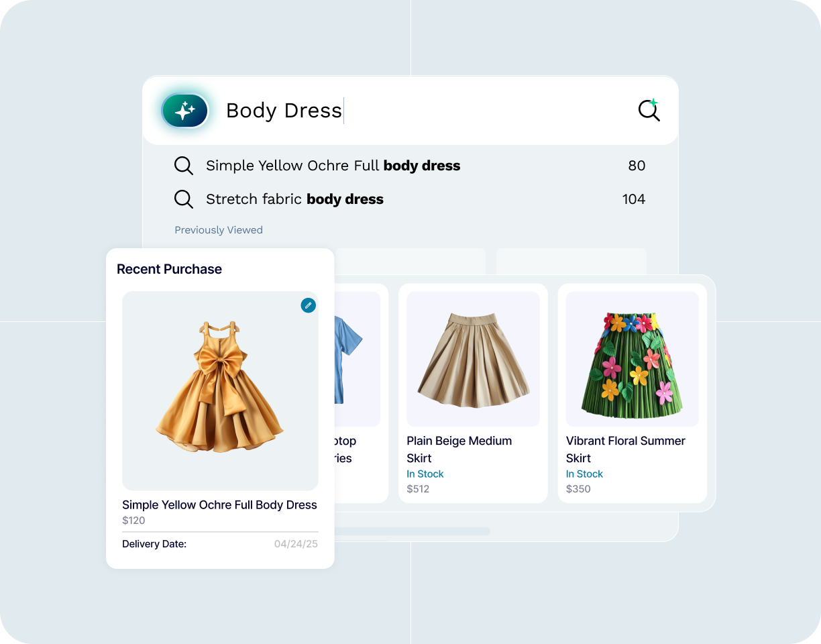Click the AI sparkle button in search bar
This screenshot has height=644, width=821.
click(185, 111)
